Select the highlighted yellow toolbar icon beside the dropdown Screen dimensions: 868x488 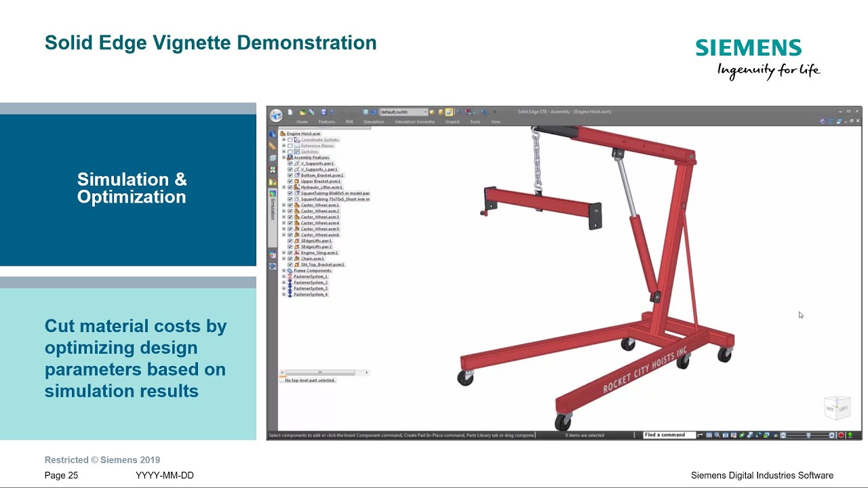point(448,112)
